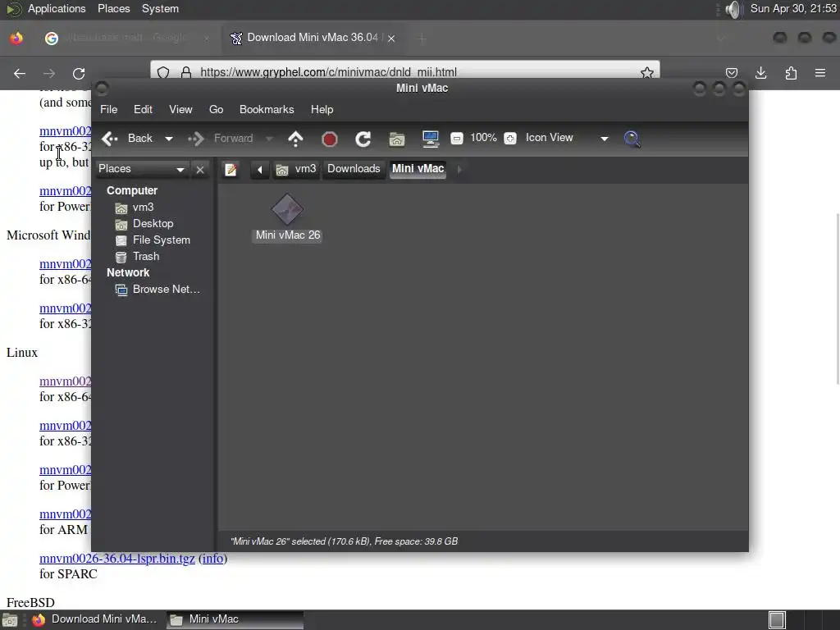840x630 pixels.
Task: Open the Help menu
Action: [x=322, y=110]
